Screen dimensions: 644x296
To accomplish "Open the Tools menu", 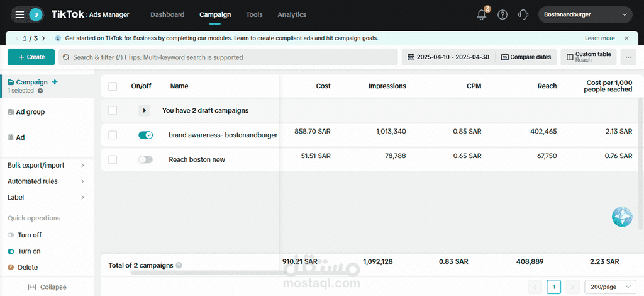I will (x=254, y=15).
